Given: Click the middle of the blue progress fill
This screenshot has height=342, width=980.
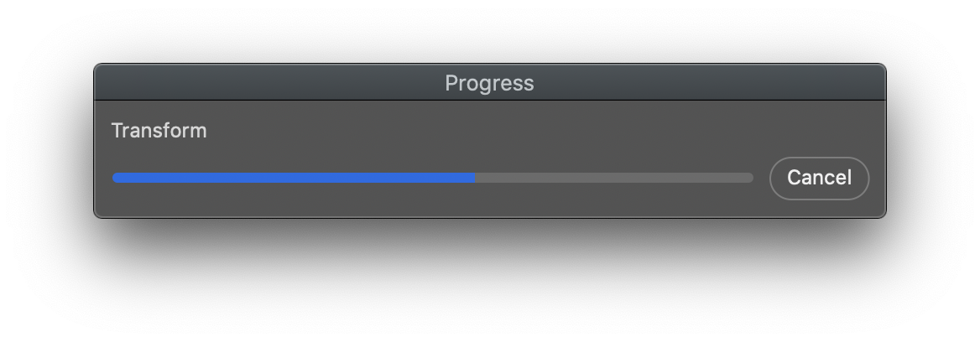Looking at the screenshot, I should pyautogui.click(x=293, y=178).
